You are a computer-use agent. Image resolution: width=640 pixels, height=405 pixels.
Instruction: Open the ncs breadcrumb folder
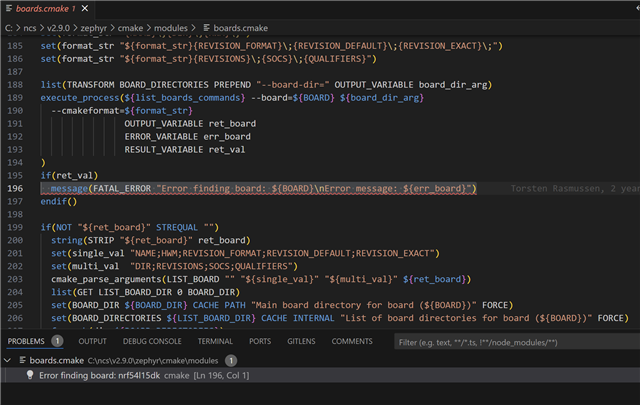(x=29, y=28)
